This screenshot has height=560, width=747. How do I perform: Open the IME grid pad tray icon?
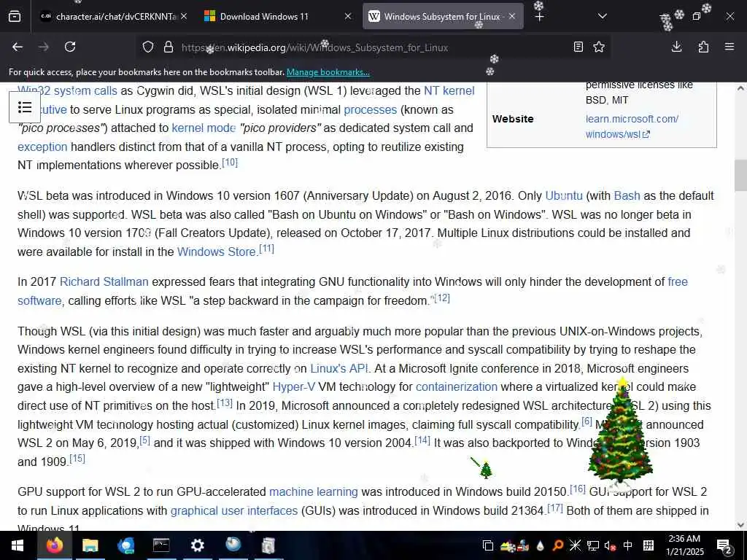649,545
